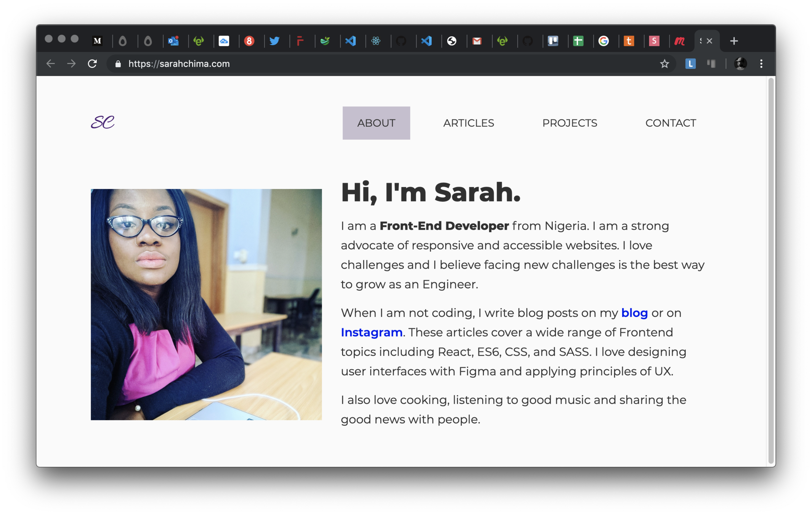Follow the blog hyperlink

click(634, 313)
